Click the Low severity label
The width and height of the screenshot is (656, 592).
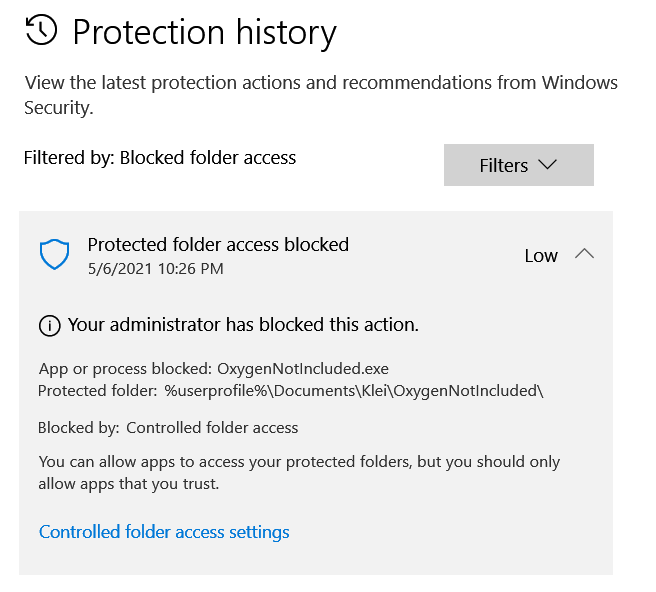click(x=540, y=256)
